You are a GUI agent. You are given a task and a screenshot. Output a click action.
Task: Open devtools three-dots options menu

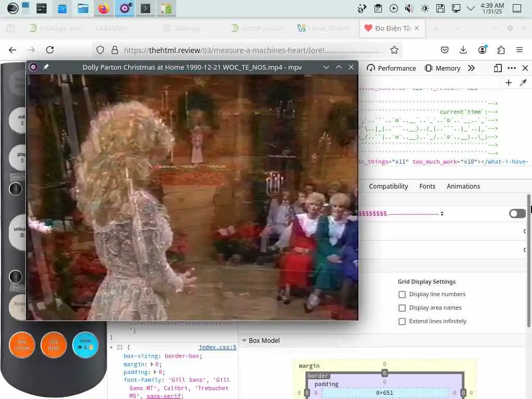tap(512, 68)
